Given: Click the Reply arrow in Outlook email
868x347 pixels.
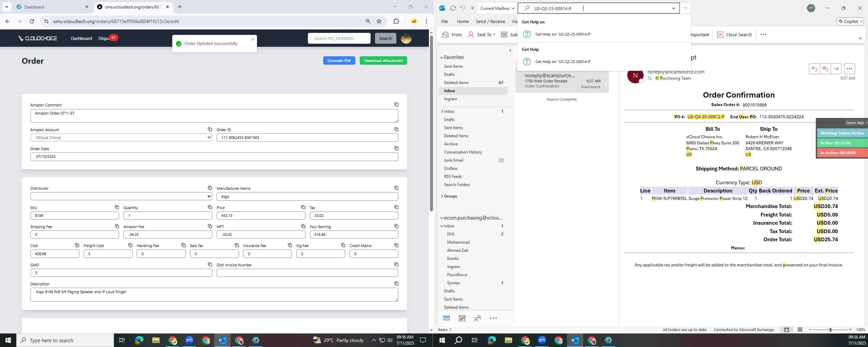Looking at the screenshot, I should (814, 69).
